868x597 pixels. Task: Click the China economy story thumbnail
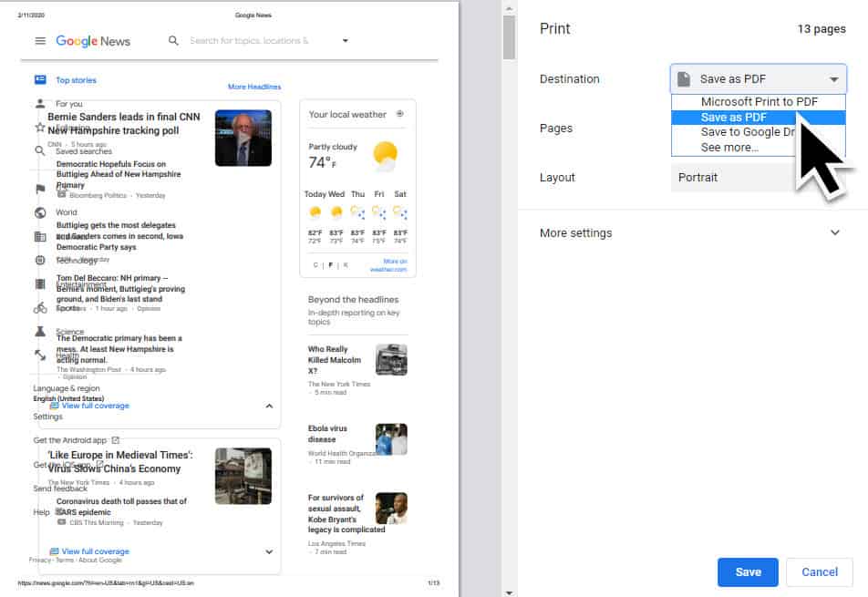click(x=243, y=477)
